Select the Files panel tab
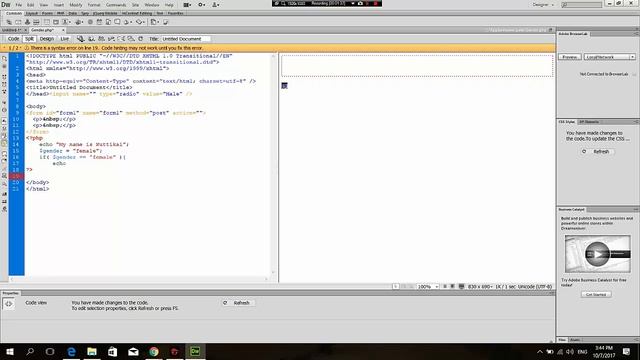 pyautogui.click(x=562, y=340)
